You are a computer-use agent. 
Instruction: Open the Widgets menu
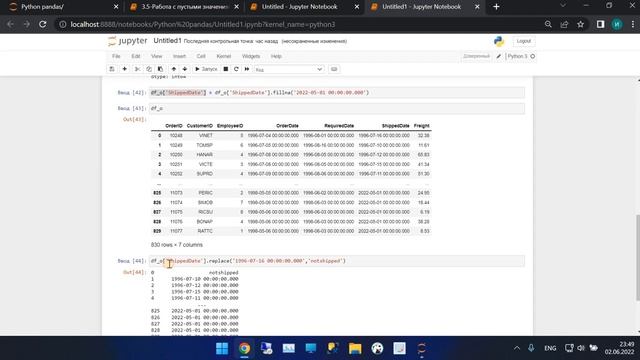tap(251, 56)
